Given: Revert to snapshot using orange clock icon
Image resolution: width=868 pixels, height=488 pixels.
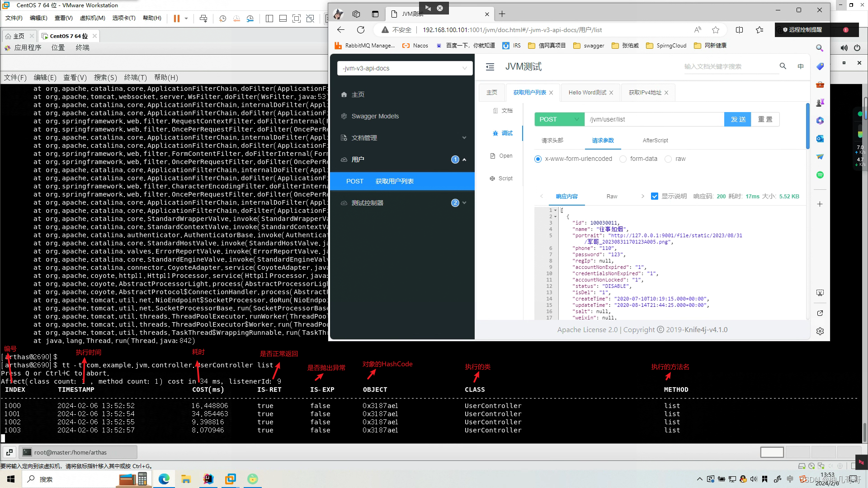Looking at the screenshot, I should (236, 19).
